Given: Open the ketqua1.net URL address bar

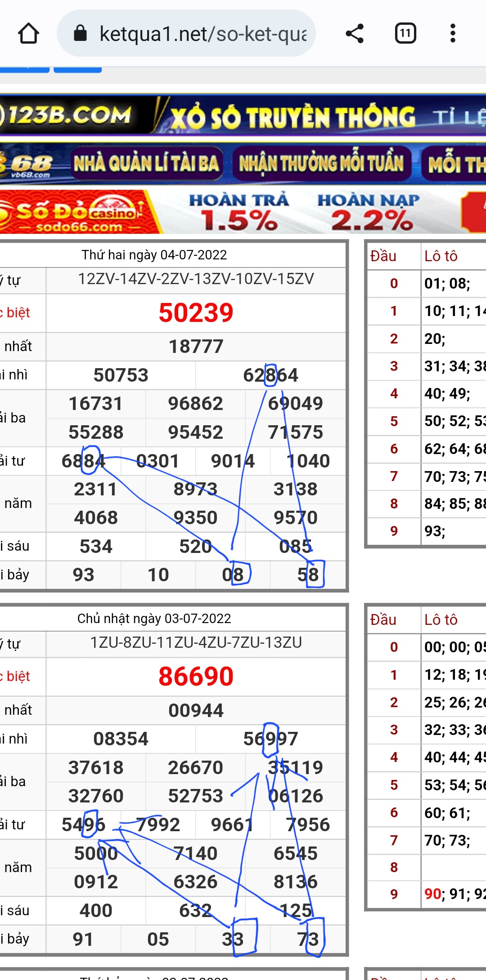Looking at the screenshot, I should (x=186, y=33).
